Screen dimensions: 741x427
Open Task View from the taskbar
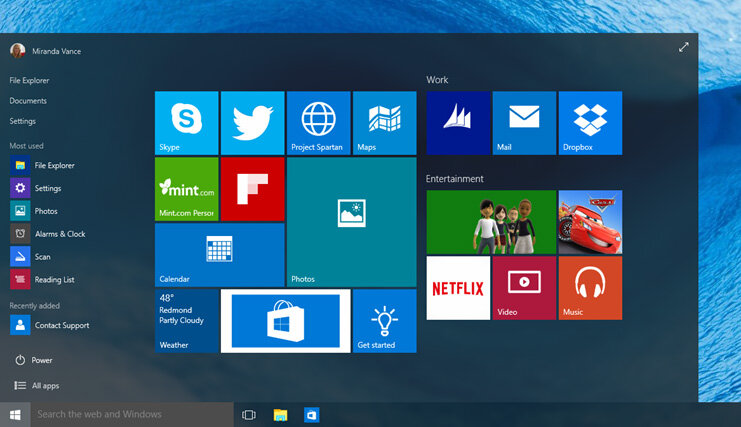pyautogui.click(x=249, y=414)
